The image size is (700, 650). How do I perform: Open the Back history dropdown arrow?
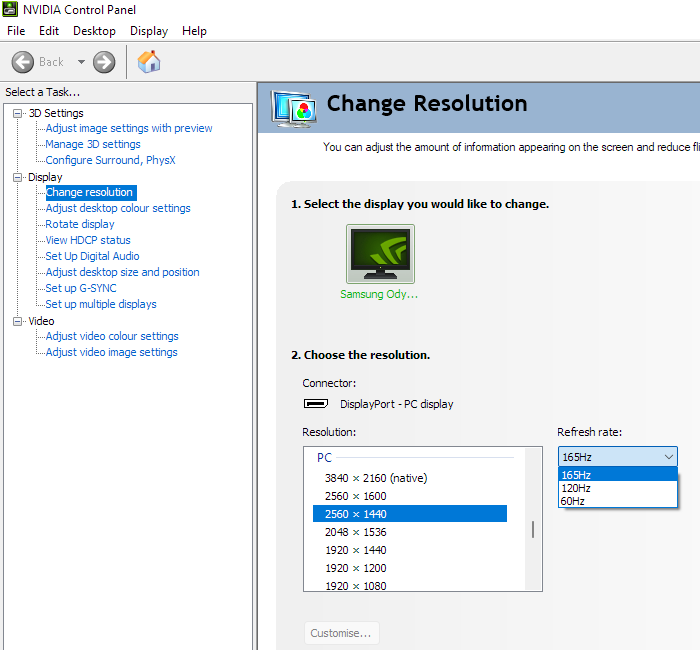[81, 62]
